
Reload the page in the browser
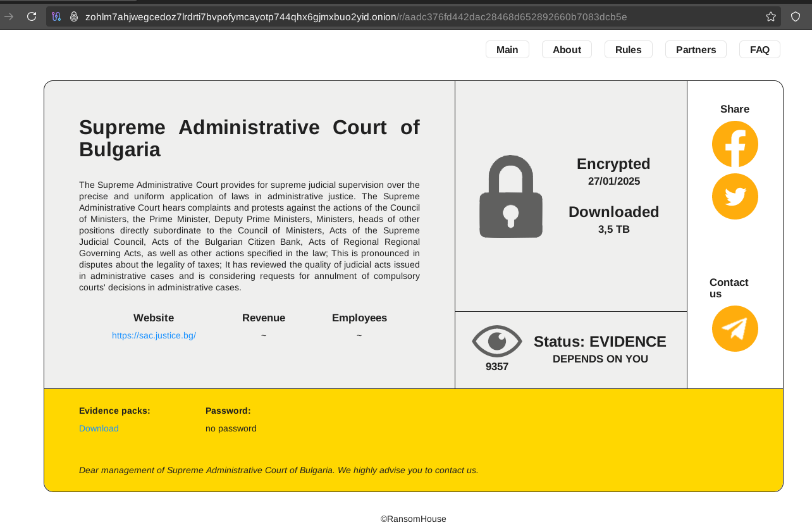(x=32, y=16)
